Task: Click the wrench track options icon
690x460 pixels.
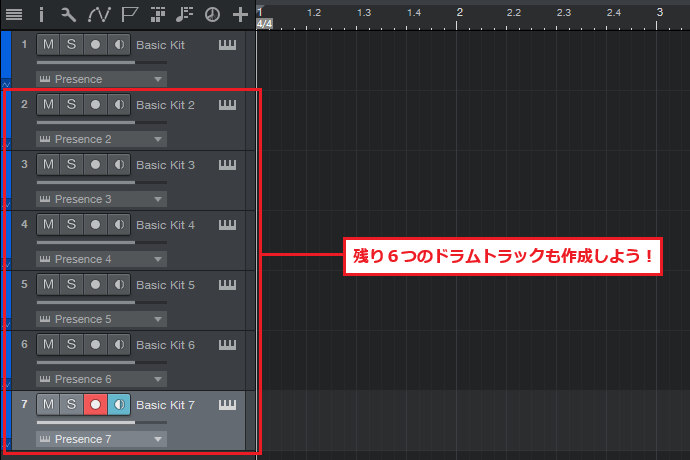Action: [68, 14]
